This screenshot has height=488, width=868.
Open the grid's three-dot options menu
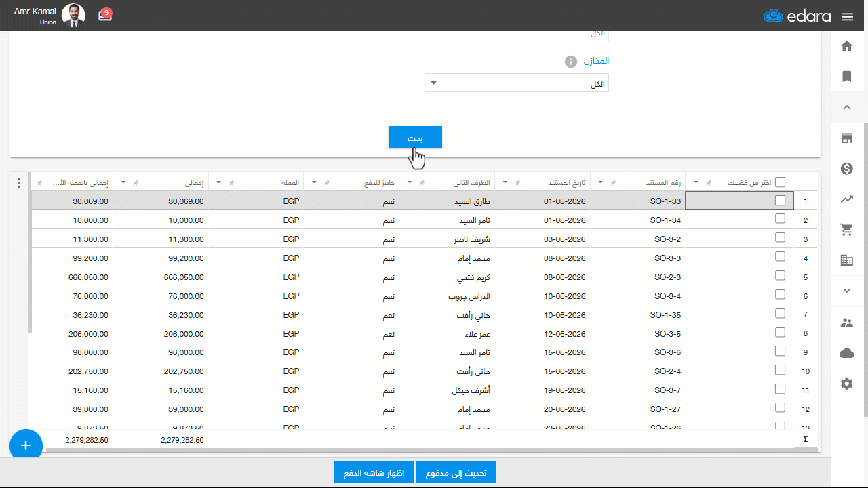click(x=19, y=183)
